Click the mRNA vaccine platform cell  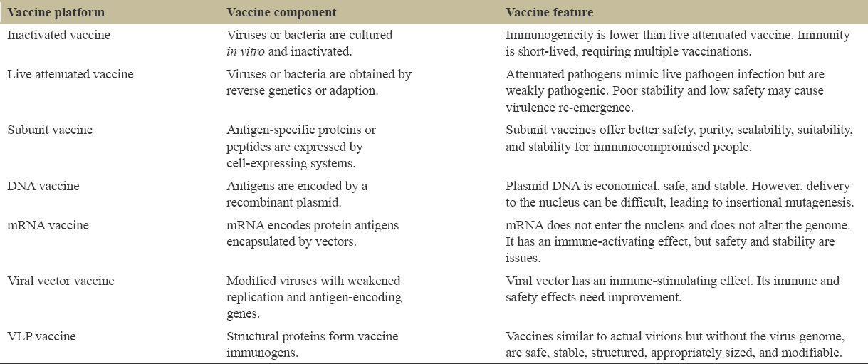[x=48, y=225]
